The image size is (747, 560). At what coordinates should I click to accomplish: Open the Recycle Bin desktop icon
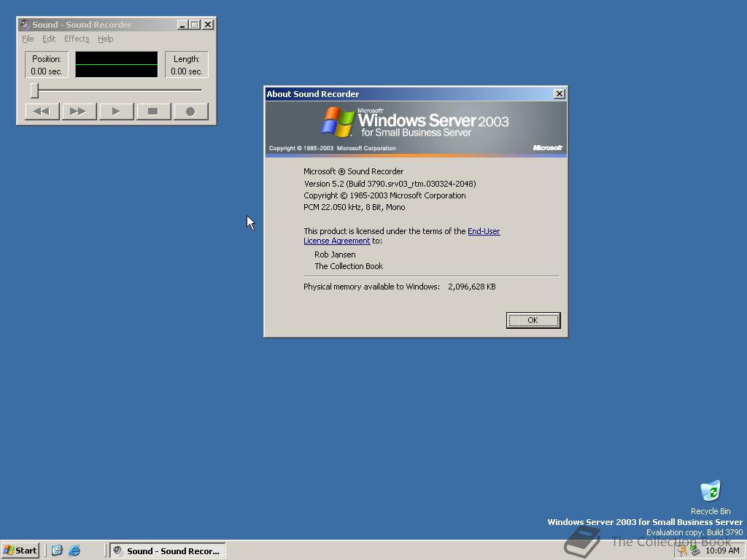(x=711, y=497)
